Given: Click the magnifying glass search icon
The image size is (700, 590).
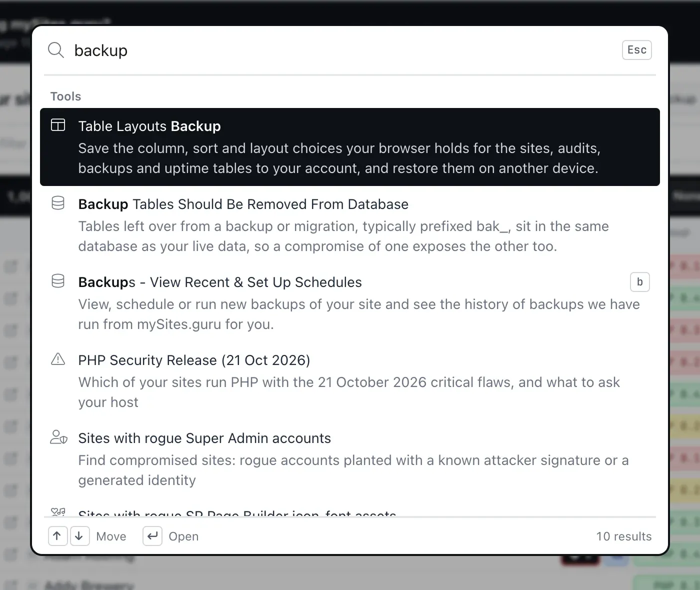Looking at the screenshot, I should click(x=55, y=50).
